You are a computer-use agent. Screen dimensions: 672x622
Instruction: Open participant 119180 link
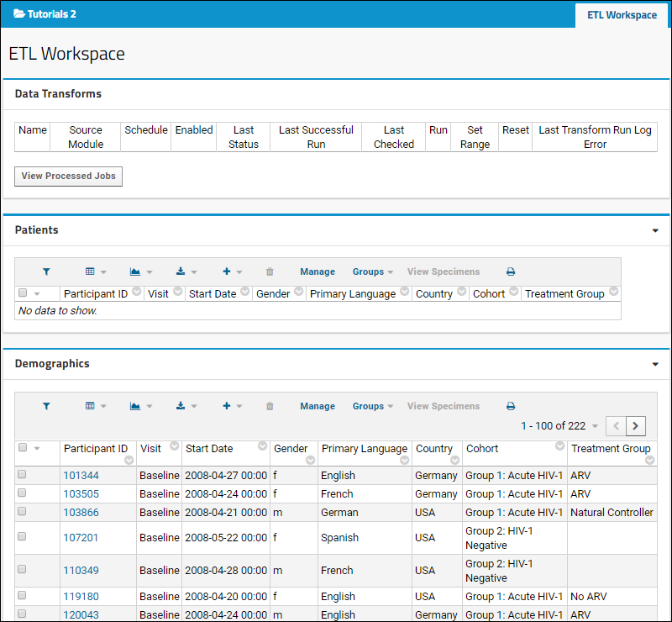click(x=81, y=596)
